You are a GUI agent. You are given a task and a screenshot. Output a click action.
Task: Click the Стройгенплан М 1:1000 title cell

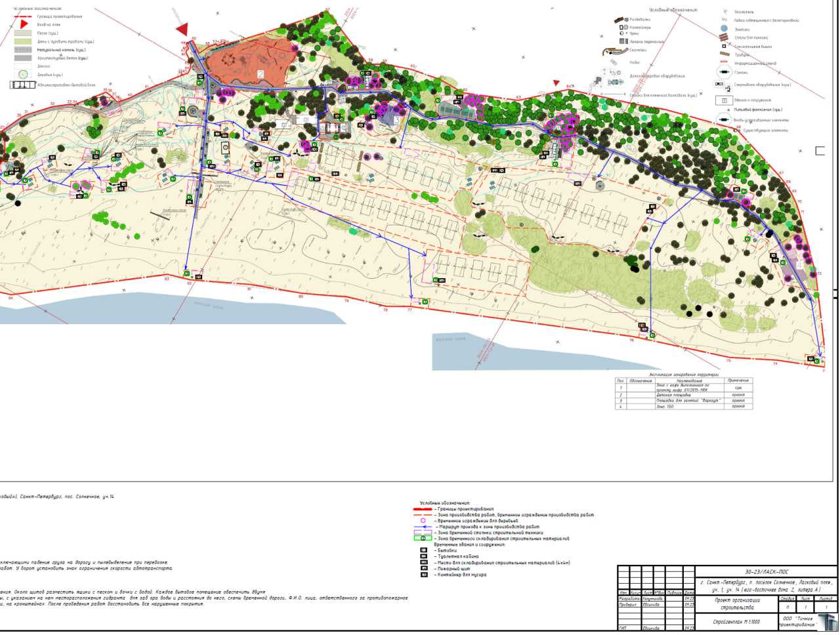pyautogui.click(x=736, y=621)
